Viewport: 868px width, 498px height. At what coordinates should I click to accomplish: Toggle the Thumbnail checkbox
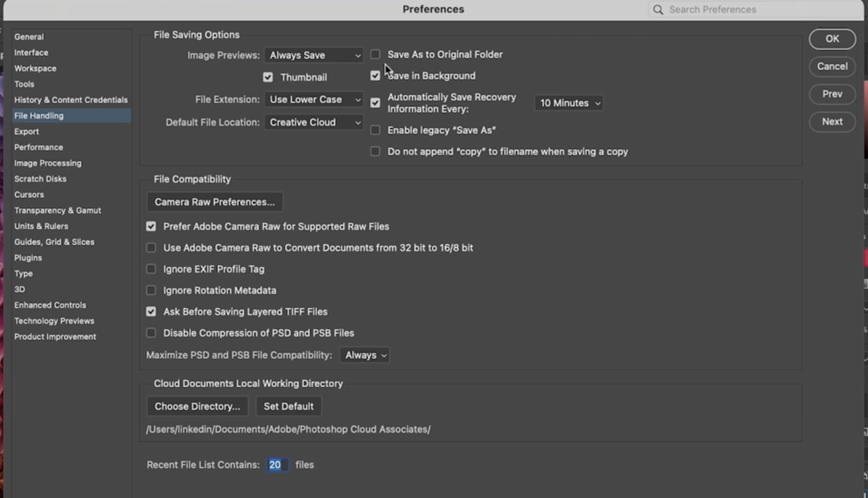[x=268, y=77]
